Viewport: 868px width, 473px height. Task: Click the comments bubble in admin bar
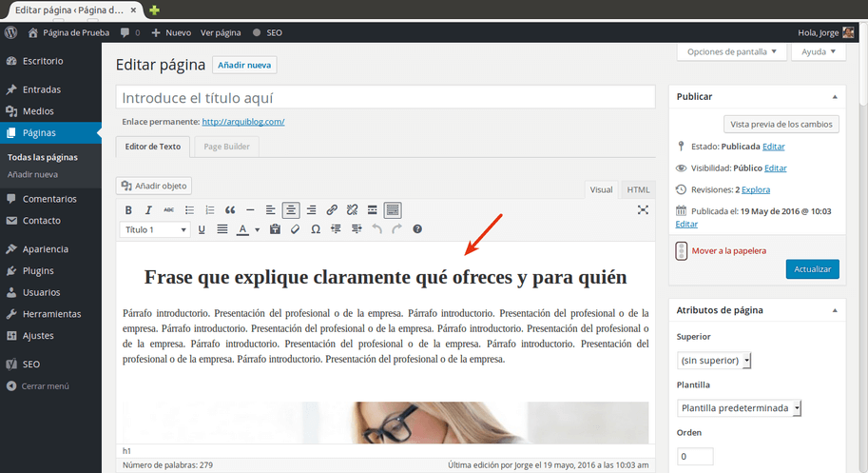(x=130, y=32)
